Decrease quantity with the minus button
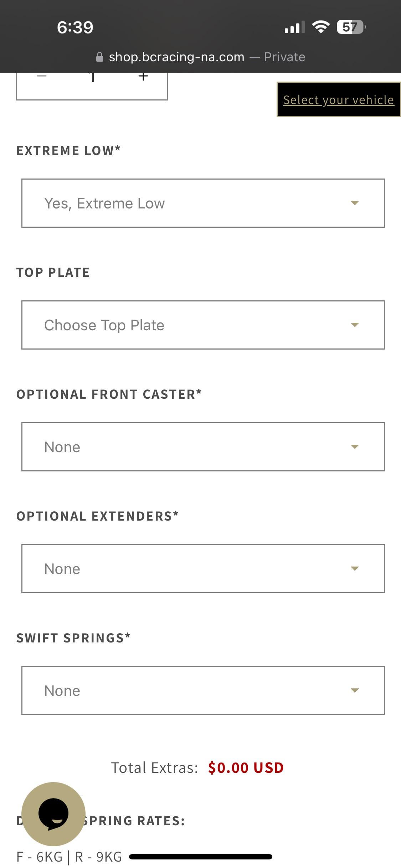Viewport: 401px width, 868px height. (x=42, y=76)
